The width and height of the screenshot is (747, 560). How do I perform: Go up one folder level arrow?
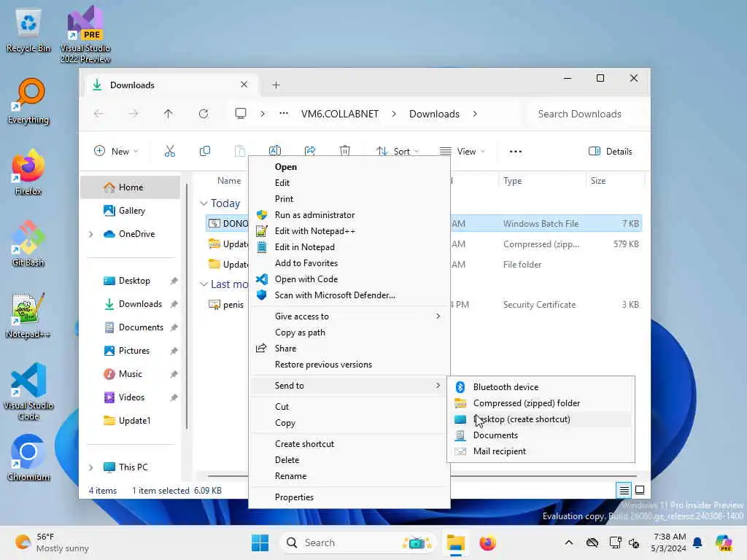[169, 114]
